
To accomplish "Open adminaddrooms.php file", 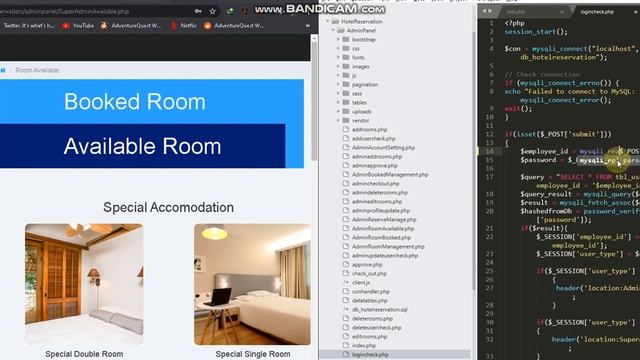I will coord(377,157).
